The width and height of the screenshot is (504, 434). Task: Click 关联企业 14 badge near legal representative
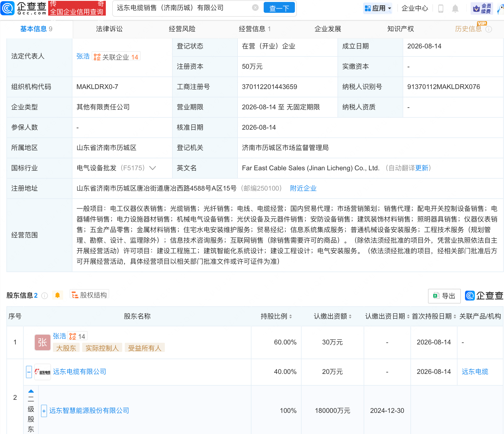point(116,57)
